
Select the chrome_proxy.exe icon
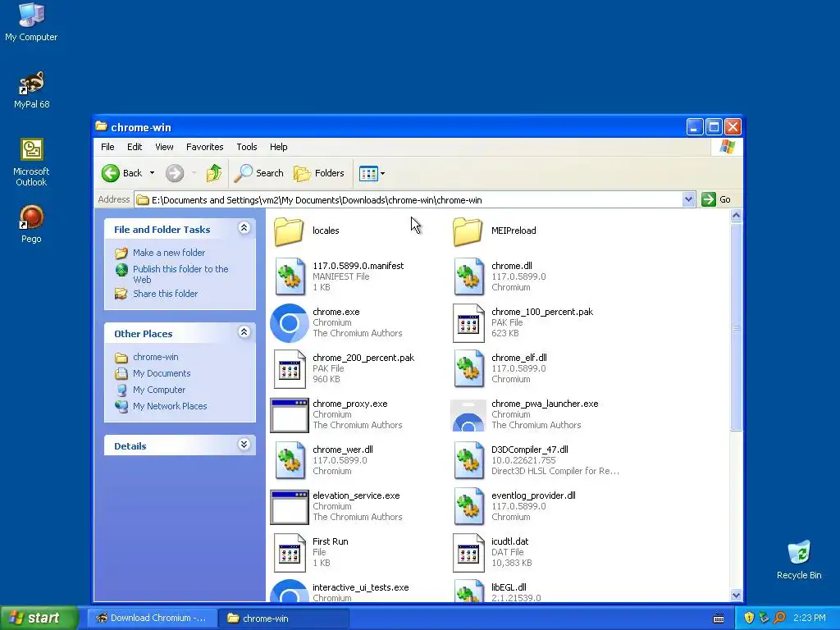tap(290, 414)
